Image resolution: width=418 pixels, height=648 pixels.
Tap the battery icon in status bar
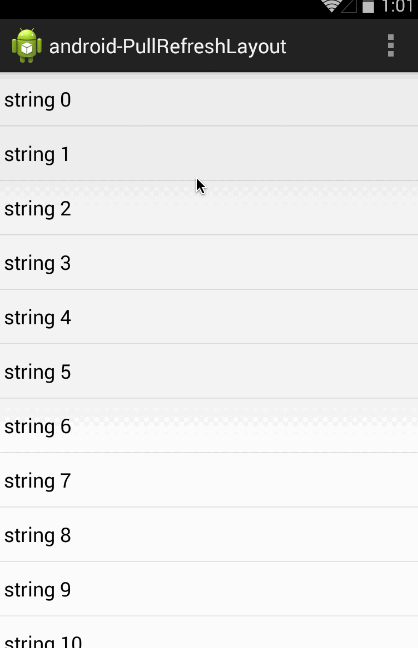[x=368, y=7]
